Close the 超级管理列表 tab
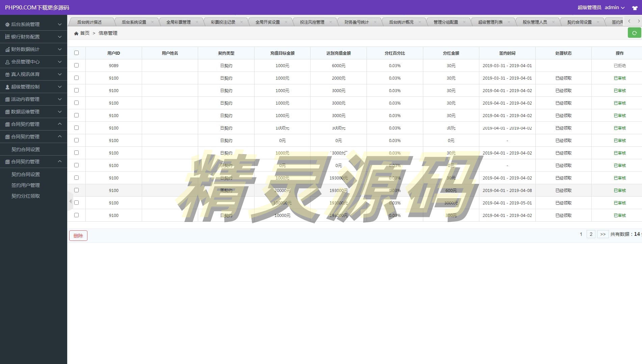642x364 pixels. point(509,22)
